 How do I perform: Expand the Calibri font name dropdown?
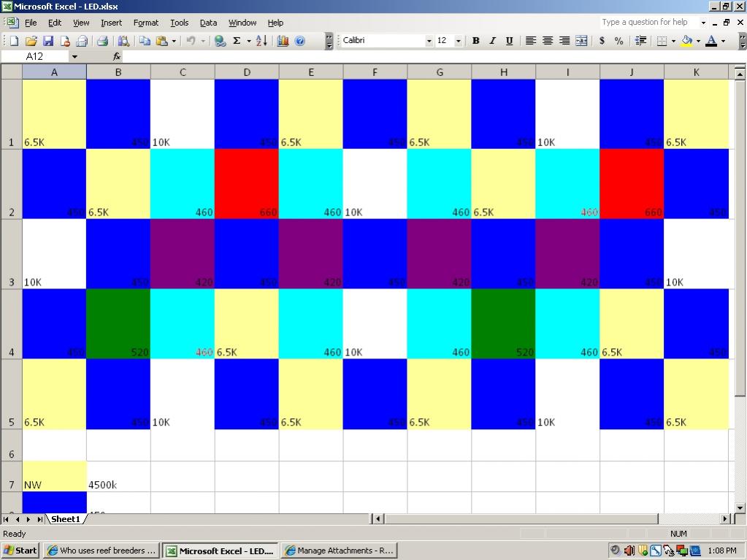[x=429, y=41]
